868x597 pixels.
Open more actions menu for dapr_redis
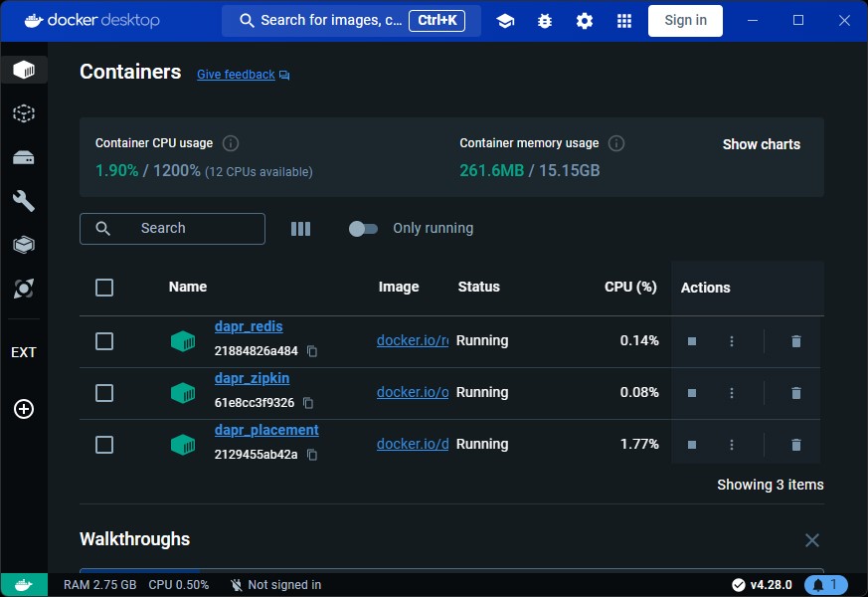[x=732, y=341]
